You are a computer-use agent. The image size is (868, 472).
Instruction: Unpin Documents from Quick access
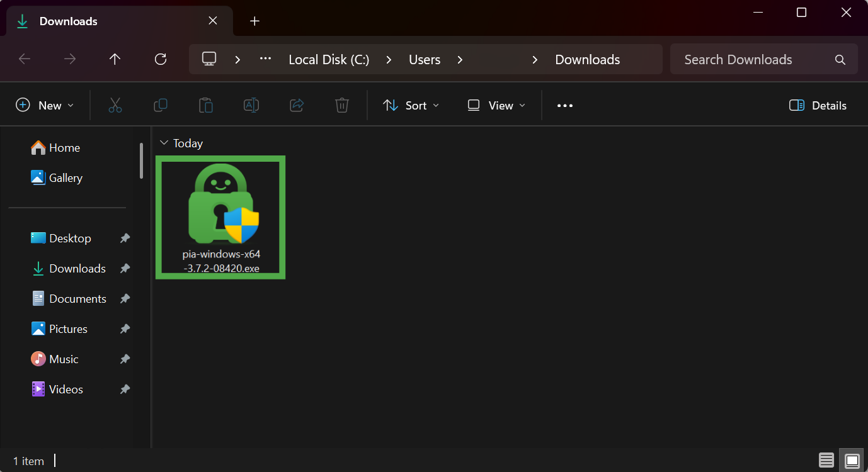pyautogui.click(x=125, y=299)
